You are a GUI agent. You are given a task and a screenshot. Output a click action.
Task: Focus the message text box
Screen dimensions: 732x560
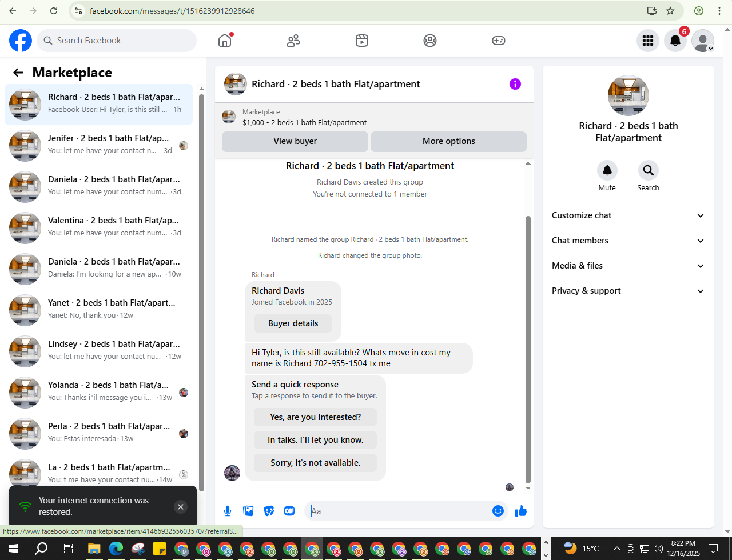pyautogui.click(x=399, y=511)
